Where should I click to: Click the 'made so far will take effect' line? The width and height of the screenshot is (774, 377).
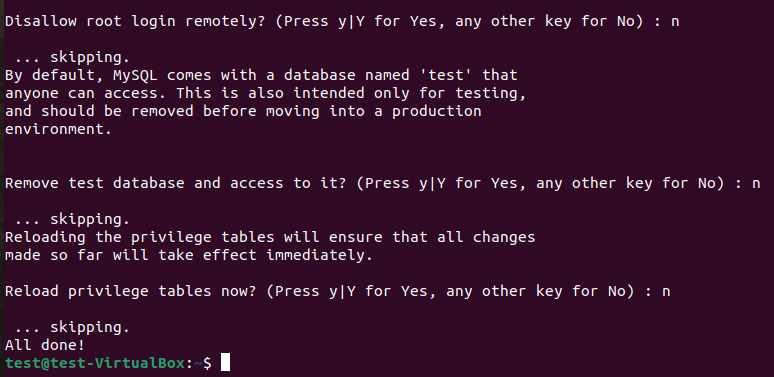click(189, 256)
